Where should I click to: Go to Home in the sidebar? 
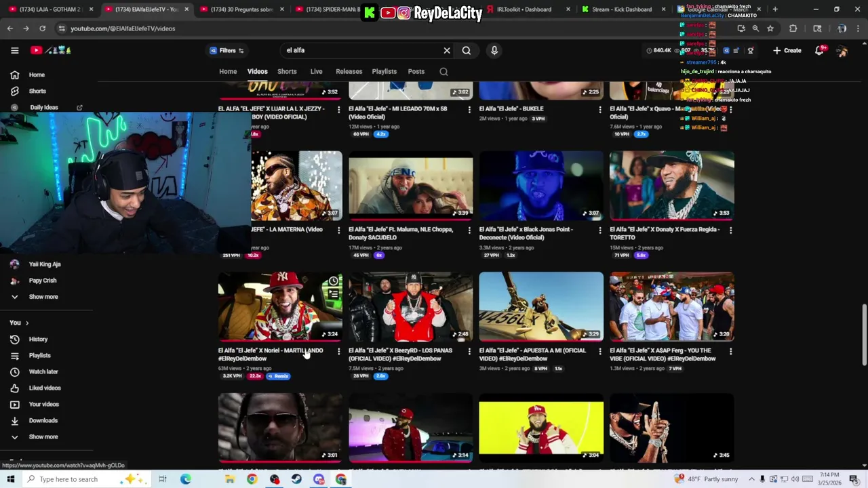coord(37,75)
